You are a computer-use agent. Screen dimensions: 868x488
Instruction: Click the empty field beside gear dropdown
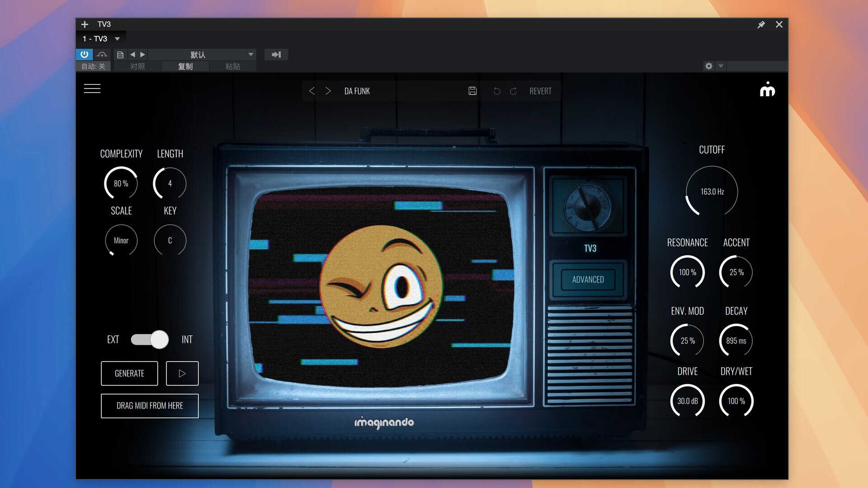757,66
